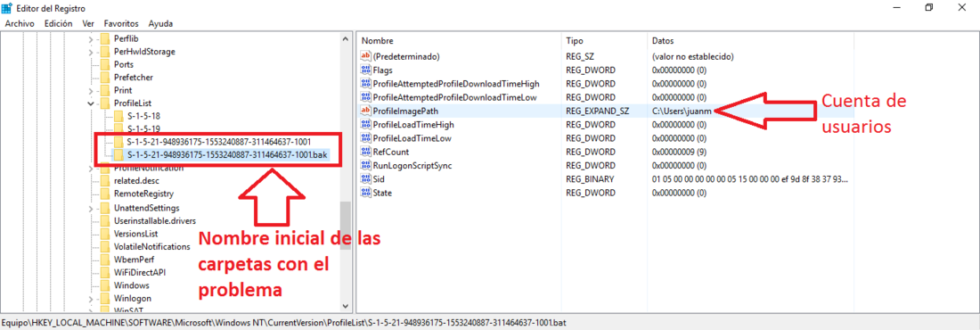980x330 pixels.
Task: Select the RemoteRegistry folder icon
Action: click(105, 194)
